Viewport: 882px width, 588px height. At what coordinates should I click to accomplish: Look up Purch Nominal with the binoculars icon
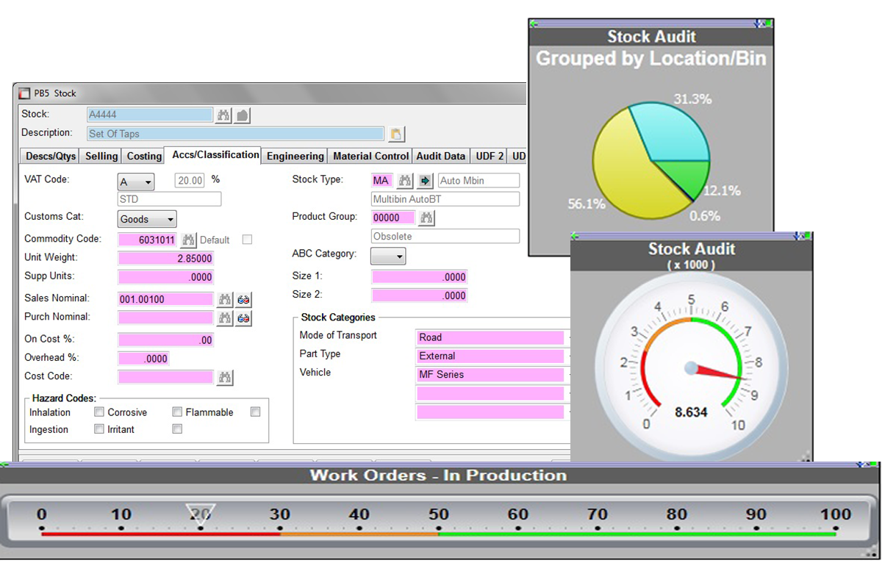coord(225,318)
